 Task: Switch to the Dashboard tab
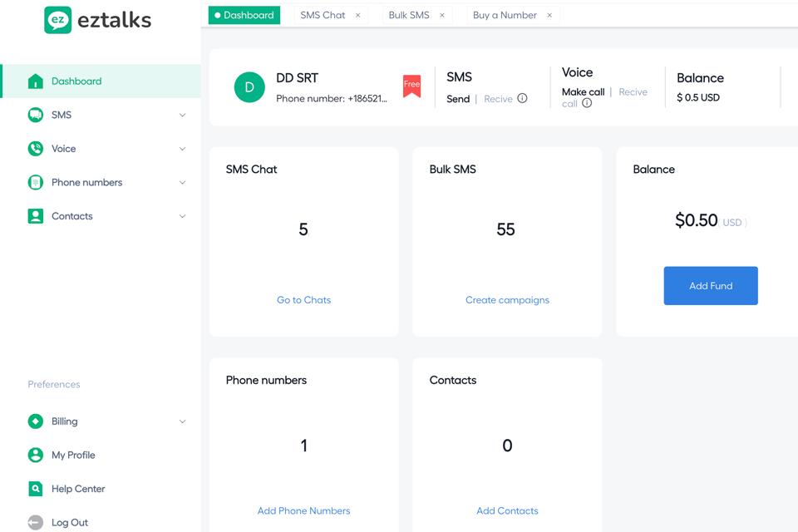(244, 15)
